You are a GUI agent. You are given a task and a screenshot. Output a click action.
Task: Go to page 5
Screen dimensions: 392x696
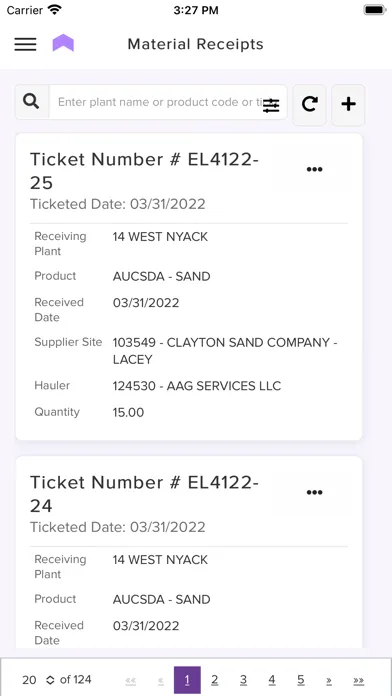click(x=301, y=680)
